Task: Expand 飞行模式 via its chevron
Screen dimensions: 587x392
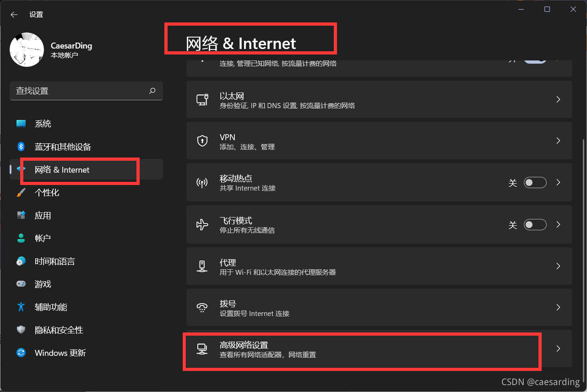Action: pos(558,225)
